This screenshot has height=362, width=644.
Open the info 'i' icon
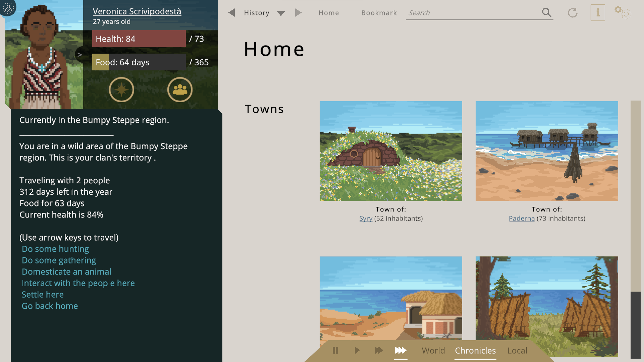(x=598, y=13)
